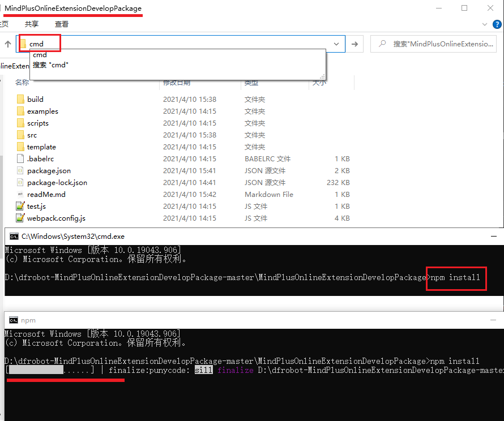The width and height of the screenshot is (504, 421).
Task: Click the search magnifier icon
Action: [x=382, y=44]
